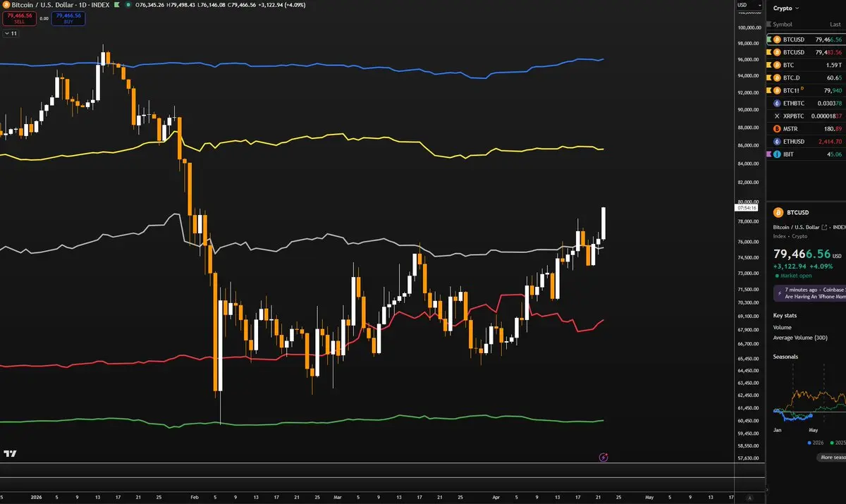The height and width of the screenshot is (504, 846).
Task: Click the Key stats heading
Action: coord(785,316)
